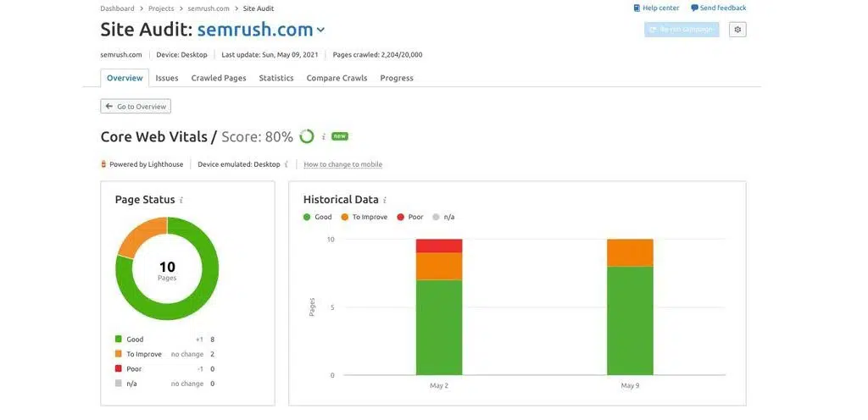Click the '-1' change beside Poor
This screenshot has width=868, height=420.
point(199,368)
